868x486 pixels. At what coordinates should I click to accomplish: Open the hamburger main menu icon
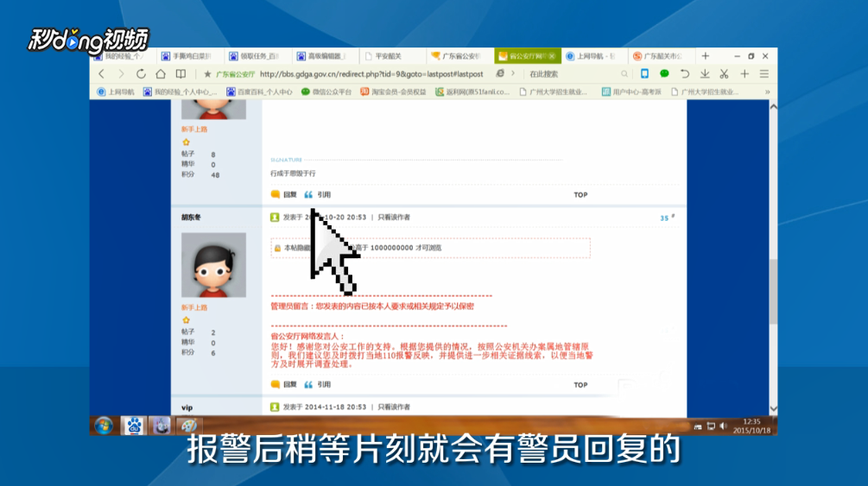pyautogui.click(x=764, y=73)
